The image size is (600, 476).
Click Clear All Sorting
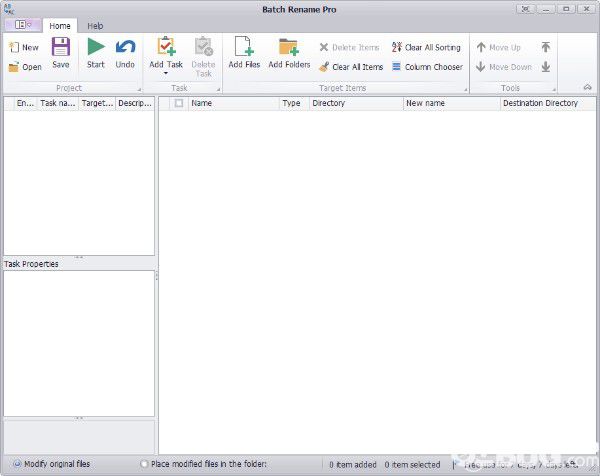coord(426,47)
